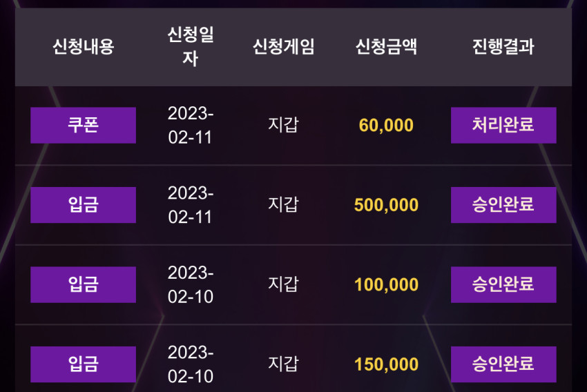Click the 쿠폰 button in first row
The image size is (587, 392).
[x=83, y=126]
